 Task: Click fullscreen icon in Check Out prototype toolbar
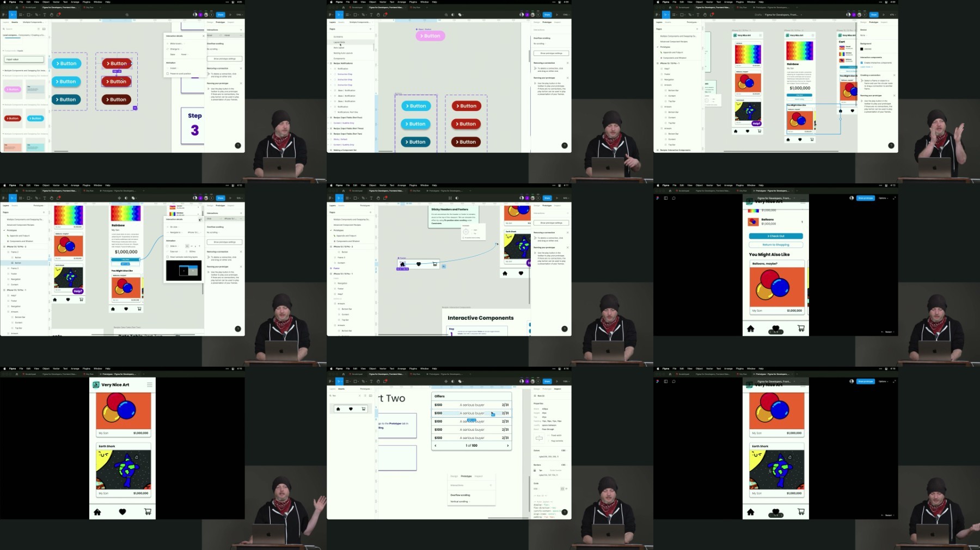click(x=894, y=198)
